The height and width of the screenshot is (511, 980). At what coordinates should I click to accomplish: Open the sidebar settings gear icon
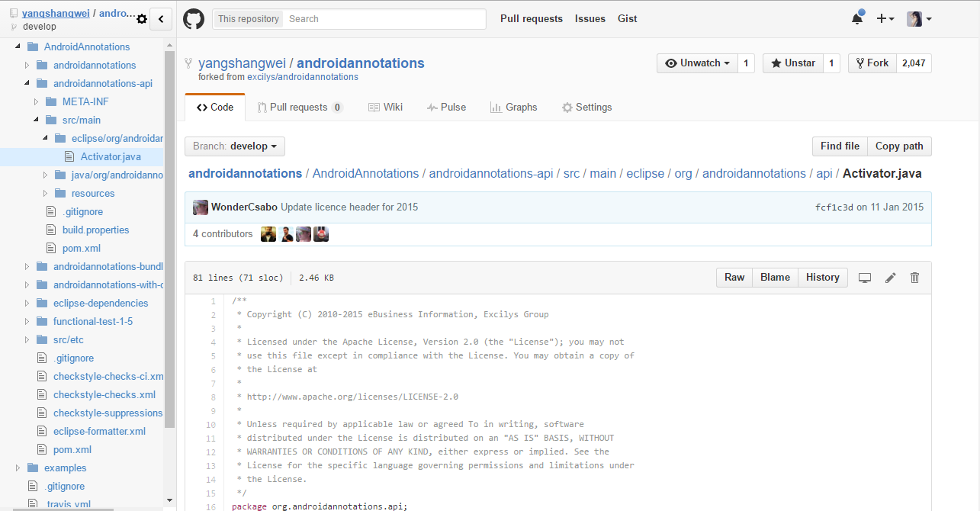pos(141,19)
